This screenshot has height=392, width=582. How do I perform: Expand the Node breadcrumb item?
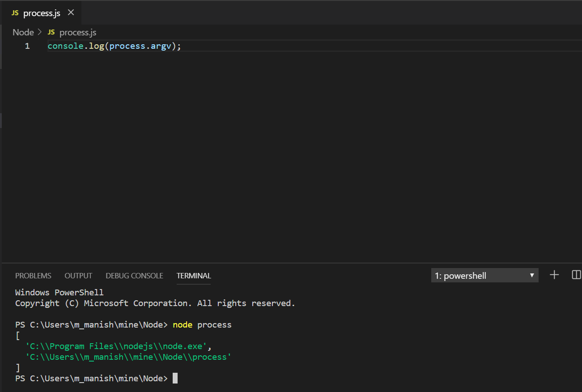coord(23,32)
